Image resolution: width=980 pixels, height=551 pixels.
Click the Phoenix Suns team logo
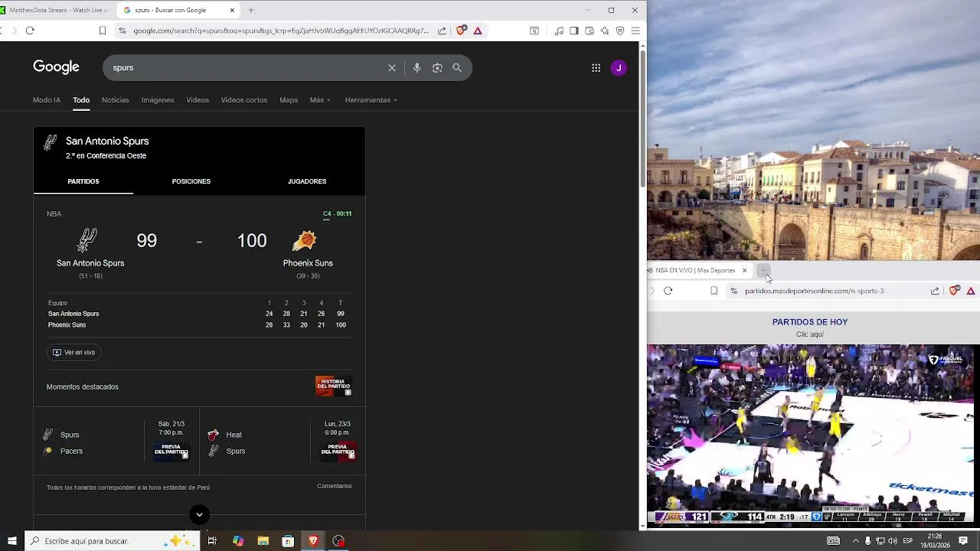tap(305, 241)
